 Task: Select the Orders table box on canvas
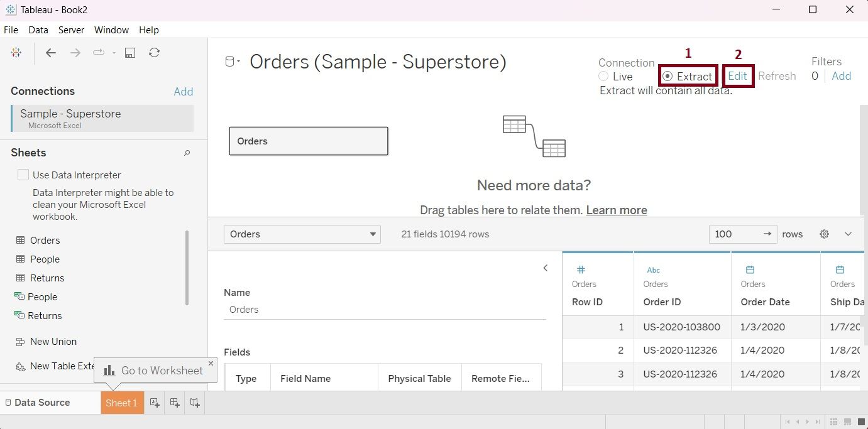click(309, 141)
